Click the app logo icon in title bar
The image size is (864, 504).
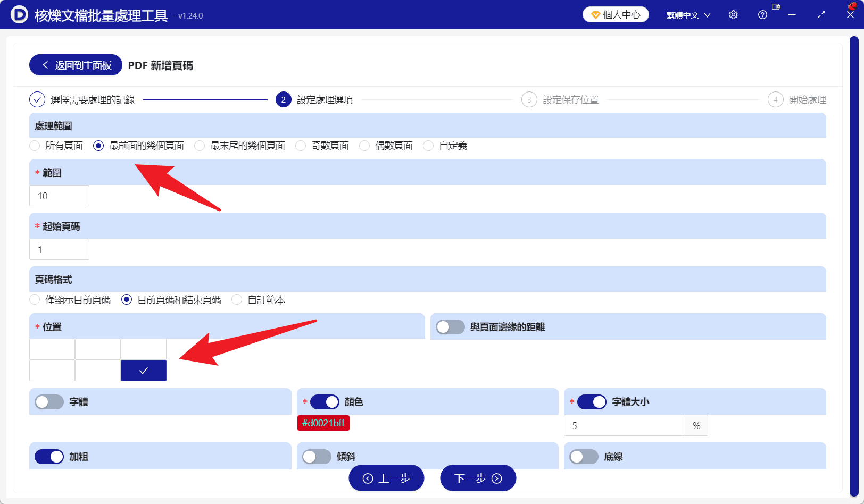pyautogui.click(x=19, y=15)
